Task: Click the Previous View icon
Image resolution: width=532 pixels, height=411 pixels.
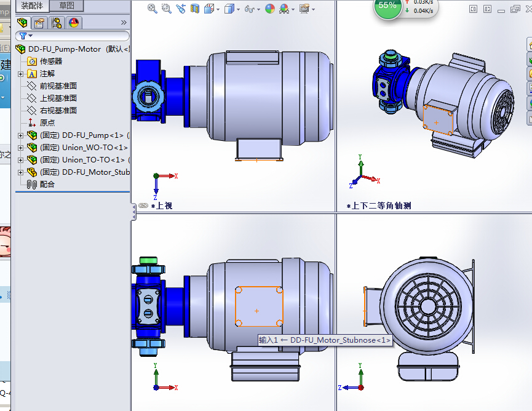Action: coord(181,9)
